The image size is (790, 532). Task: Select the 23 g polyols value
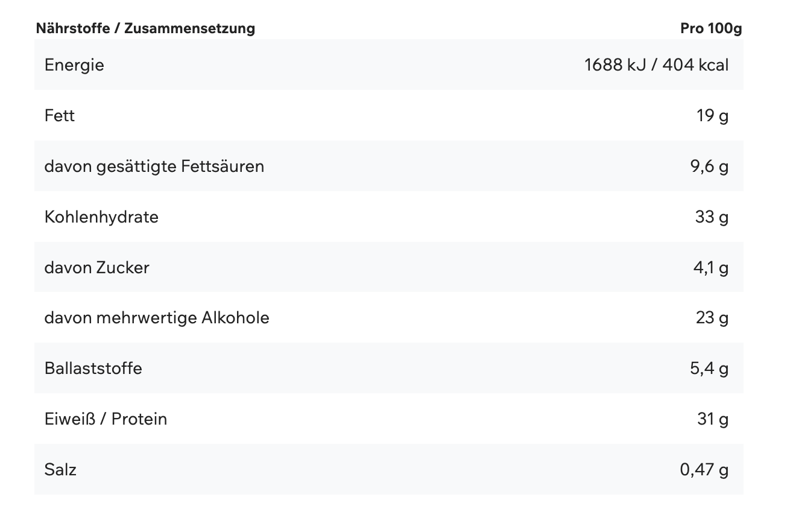click(x=712, y=317)
